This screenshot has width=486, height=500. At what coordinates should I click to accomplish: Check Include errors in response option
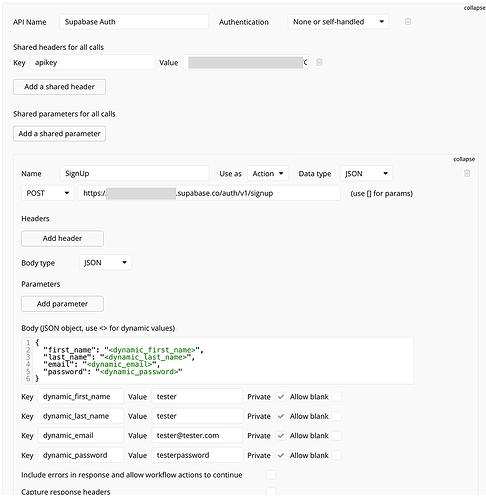coord(271,475)
